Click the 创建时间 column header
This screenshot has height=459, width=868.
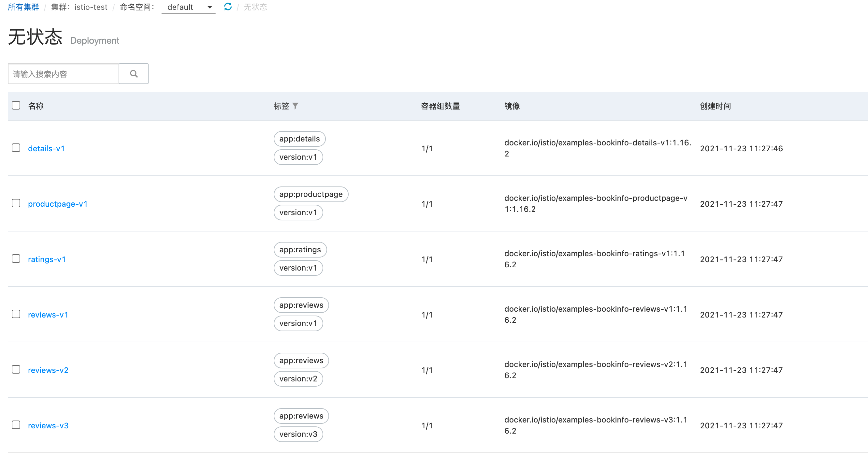[x=715, y=106]
